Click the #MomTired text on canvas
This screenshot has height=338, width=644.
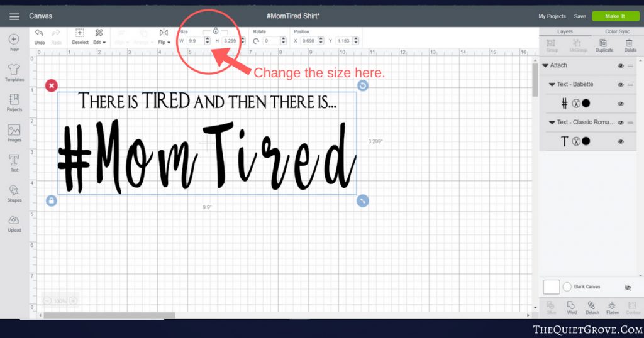(206, 157)
